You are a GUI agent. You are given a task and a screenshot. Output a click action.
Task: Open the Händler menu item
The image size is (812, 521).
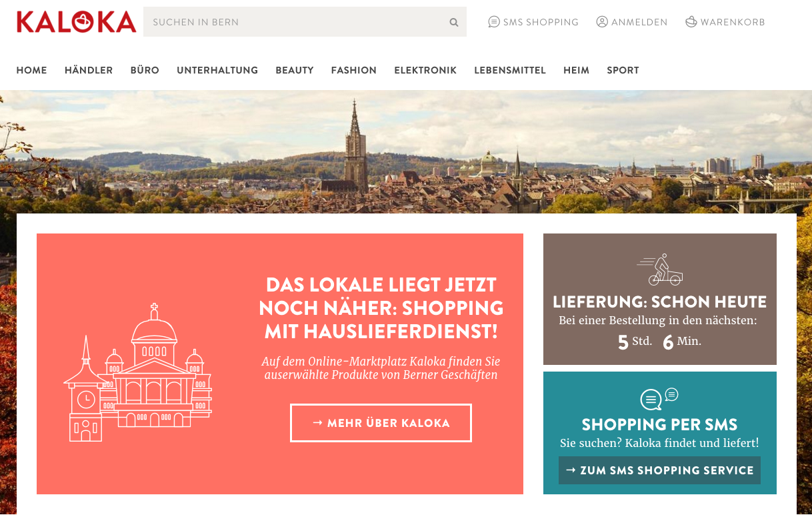click(x=89, y=70)
